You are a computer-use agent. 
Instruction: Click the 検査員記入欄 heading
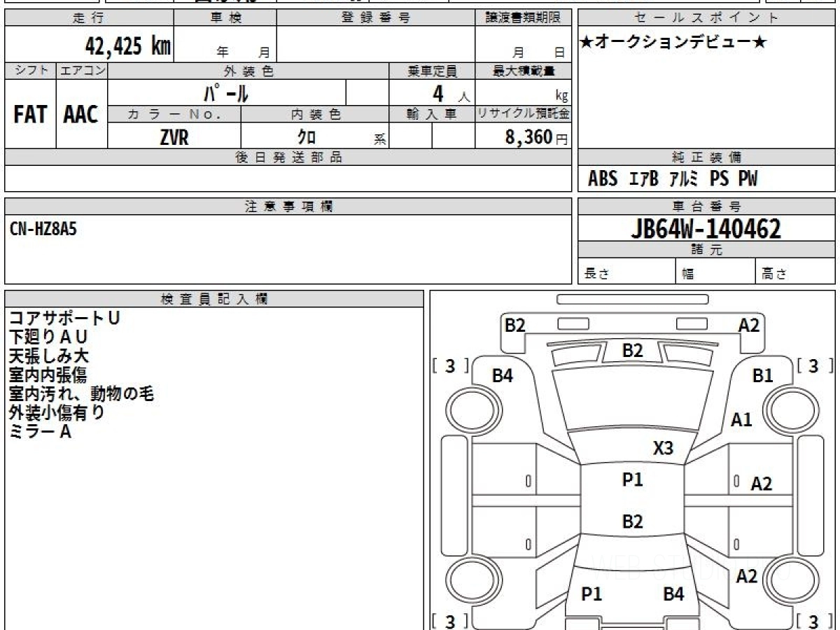click(x=214, y=299)
